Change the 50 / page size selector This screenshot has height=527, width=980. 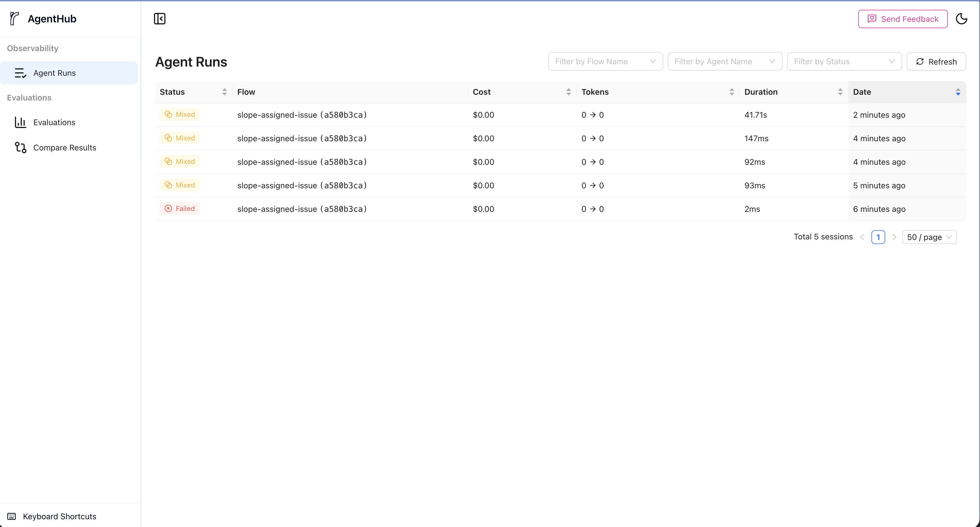[x=929, y=237]
